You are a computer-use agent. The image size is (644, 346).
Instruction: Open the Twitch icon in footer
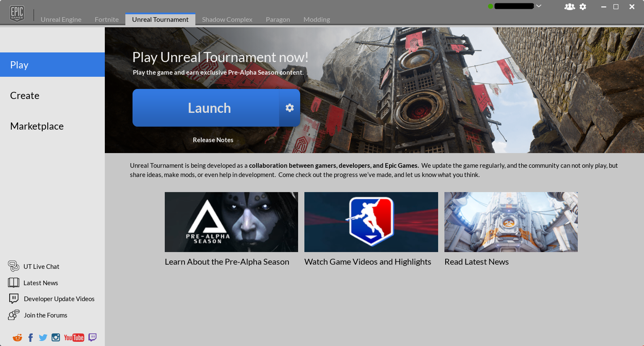tap(93, 337)
